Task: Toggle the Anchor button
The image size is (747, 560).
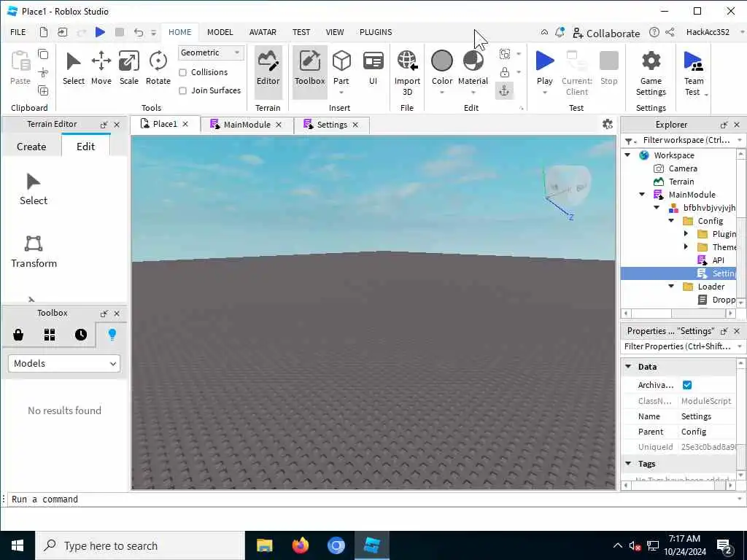Action: click(x=504, y=90)
